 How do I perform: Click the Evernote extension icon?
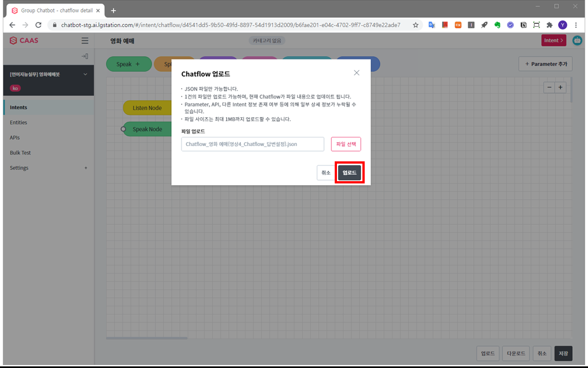point(498,25)
